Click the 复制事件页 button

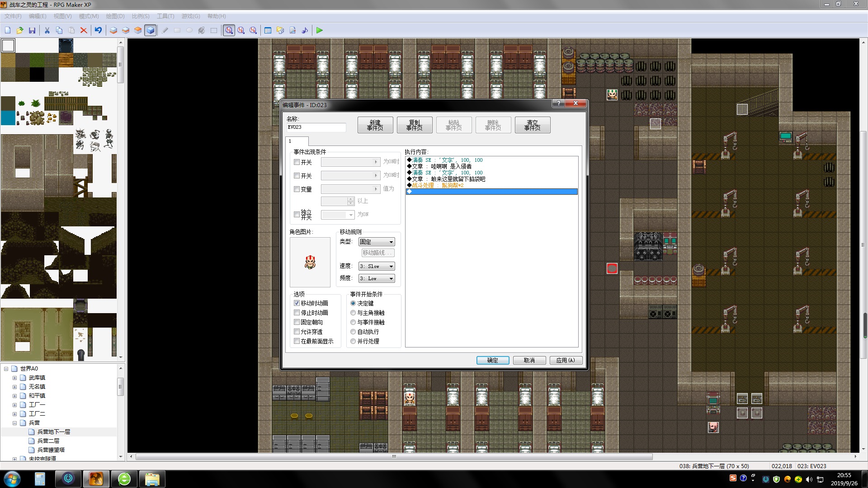pyautogui.click(x=415, y=125)
